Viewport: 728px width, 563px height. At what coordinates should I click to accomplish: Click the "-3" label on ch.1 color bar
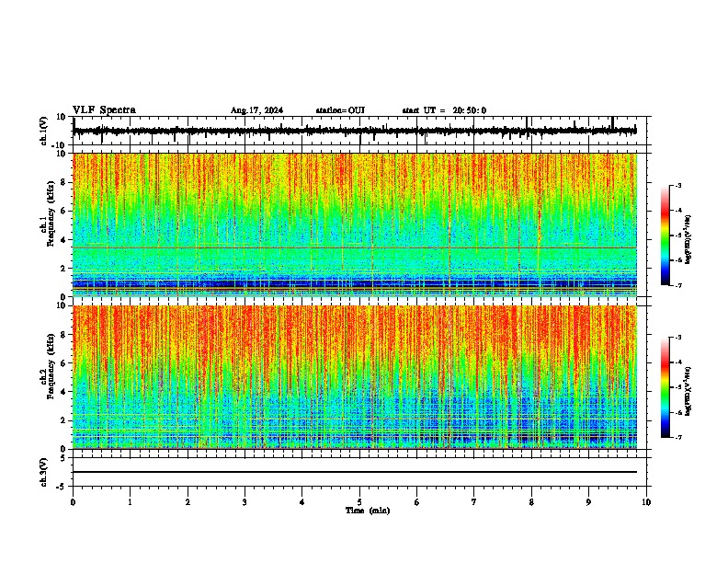[x=678, y=185]
